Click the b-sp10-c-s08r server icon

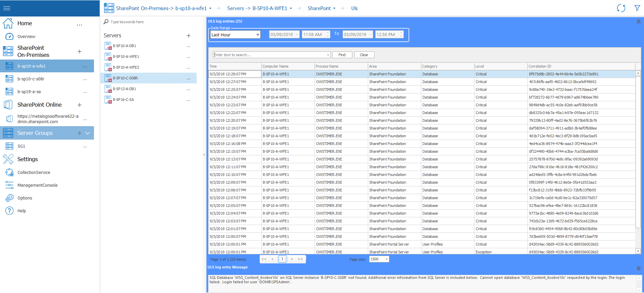[x=9, y=79]
